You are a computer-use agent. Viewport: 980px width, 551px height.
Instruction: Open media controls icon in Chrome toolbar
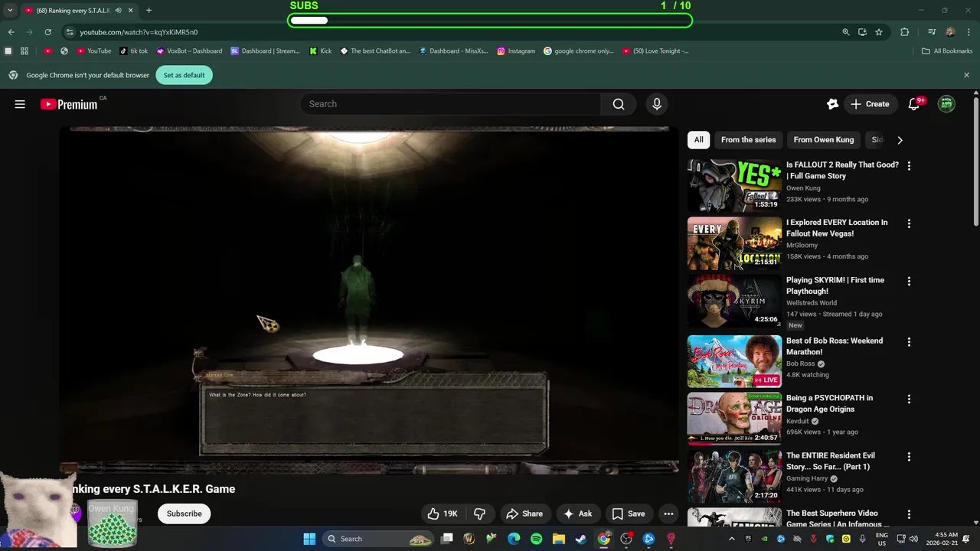pos(932,32)
